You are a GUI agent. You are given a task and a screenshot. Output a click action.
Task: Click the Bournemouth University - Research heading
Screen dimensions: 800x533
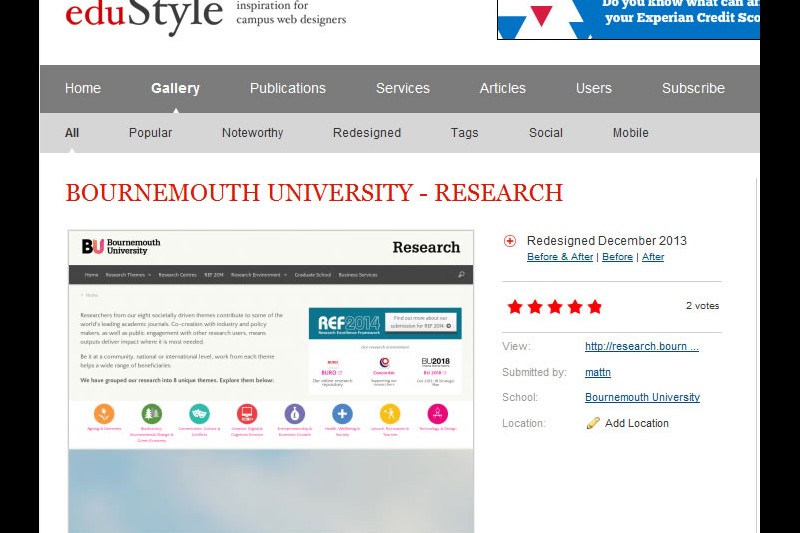(314, 193)
